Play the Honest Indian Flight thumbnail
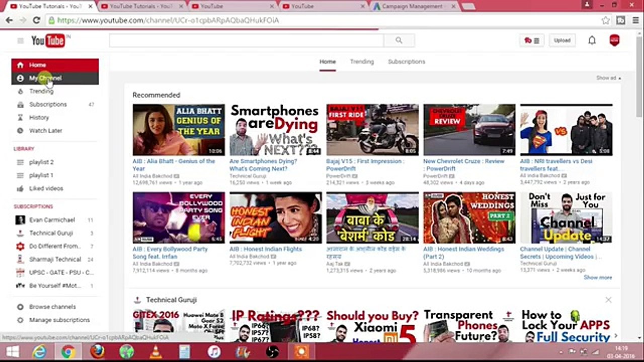The image size is (644, 362). click(275, 218)
